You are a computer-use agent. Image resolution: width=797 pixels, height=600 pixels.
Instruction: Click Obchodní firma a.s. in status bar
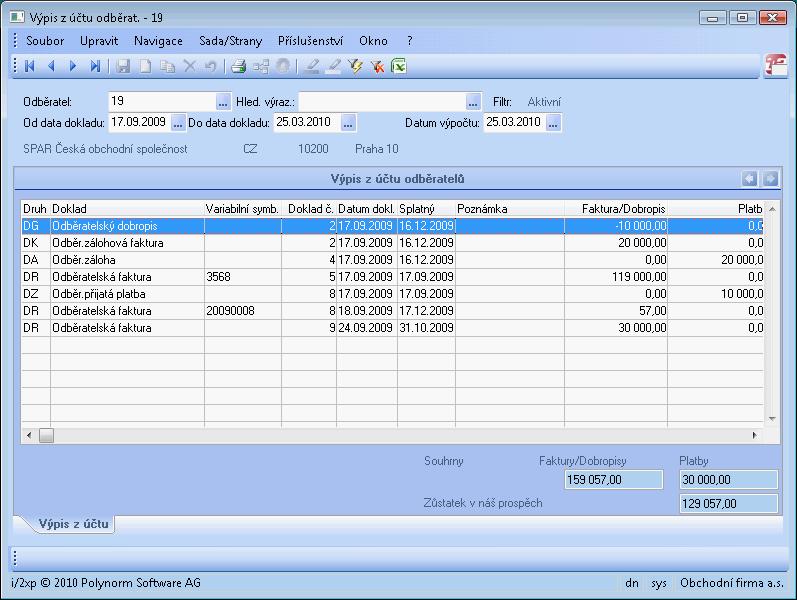coord(731,583)
